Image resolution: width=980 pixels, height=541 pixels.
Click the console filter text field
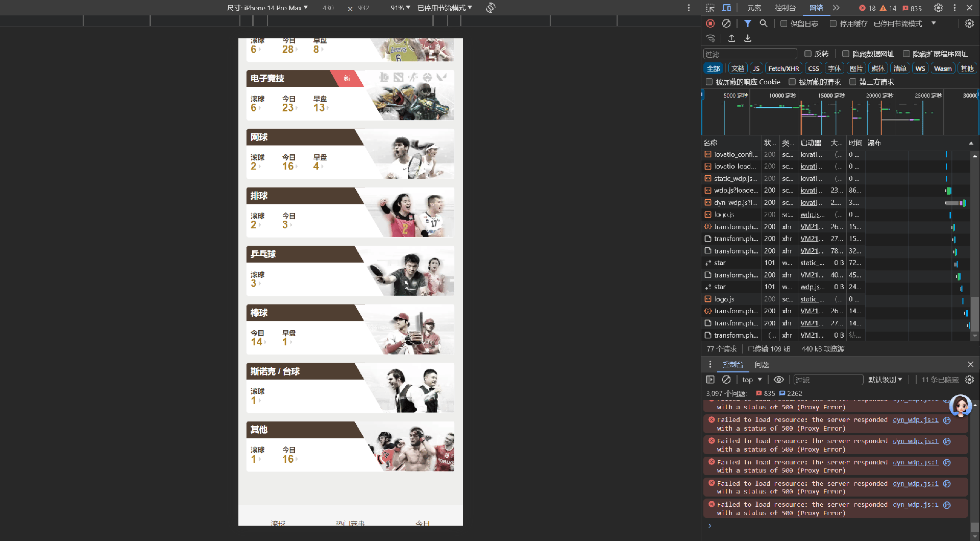828,380
